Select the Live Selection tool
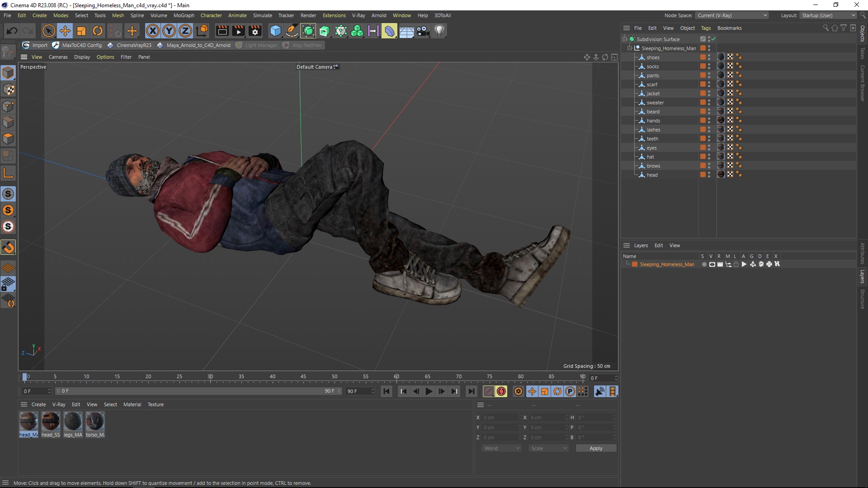This screenshot has width=868, height=488. point(48,31)
